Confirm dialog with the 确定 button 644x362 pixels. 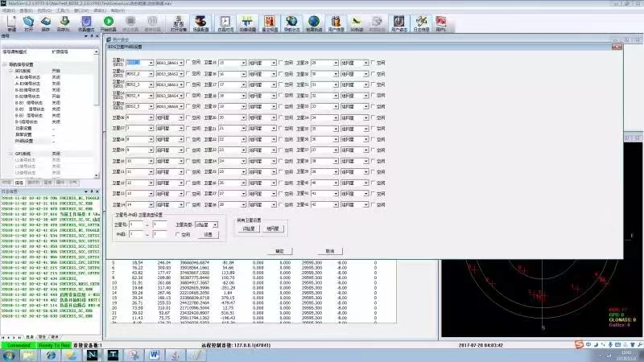279,251
